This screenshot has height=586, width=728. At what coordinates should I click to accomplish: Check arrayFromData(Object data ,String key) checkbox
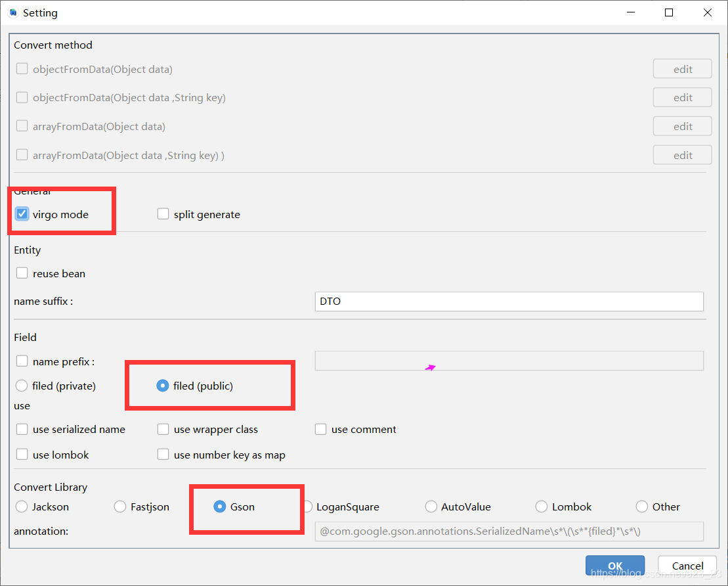tap(22, 155)
